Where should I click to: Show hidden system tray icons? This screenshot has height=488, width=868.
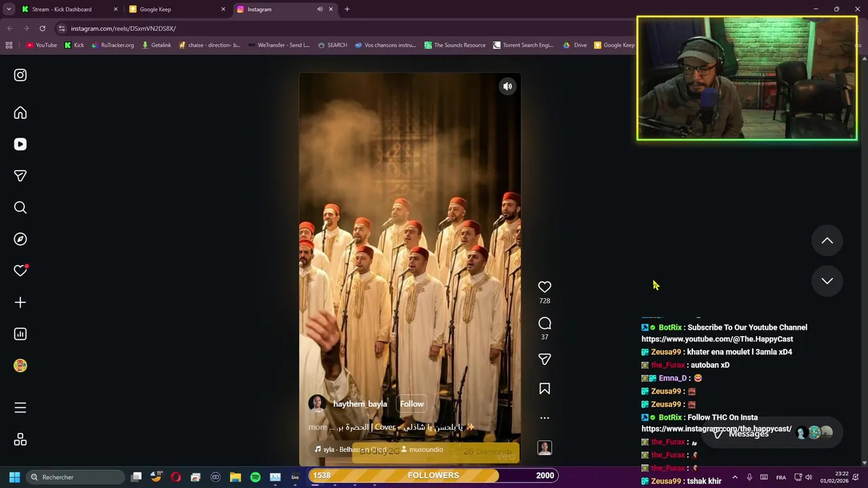point(735,477)
